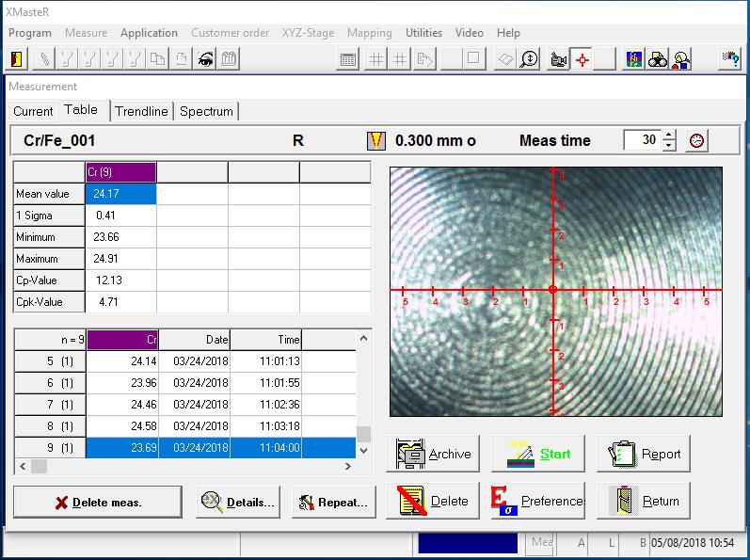Open the Report button

[x=645, y=454]
